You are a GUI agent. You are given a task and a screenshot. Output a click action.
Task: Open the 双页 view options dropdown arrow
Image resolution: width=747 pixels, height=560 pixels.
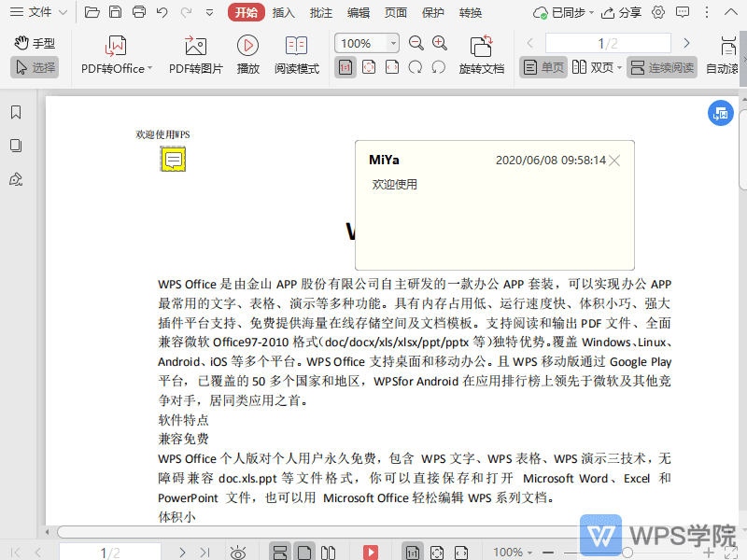621,67
